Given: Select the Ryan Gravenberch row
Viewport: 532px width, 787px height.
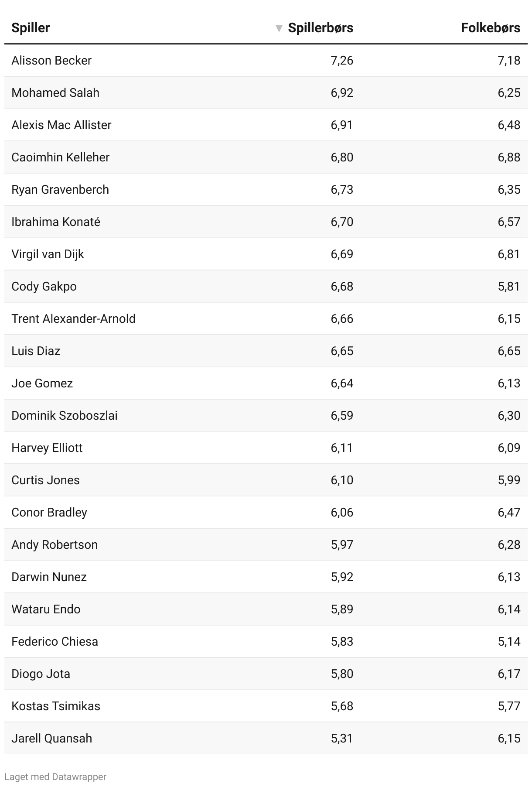Looking at the screenshot, I should point(266,189).
